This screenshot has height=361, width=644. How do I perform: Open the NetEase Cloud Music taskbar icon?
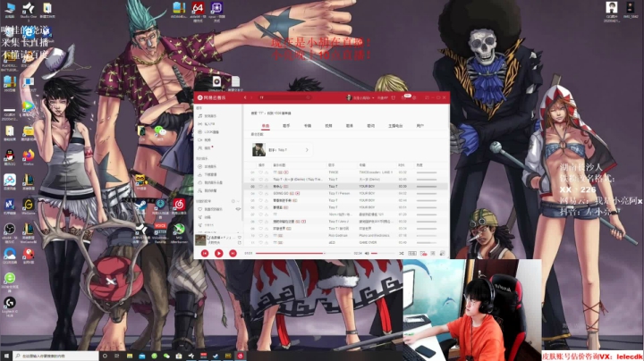point(241,356)
